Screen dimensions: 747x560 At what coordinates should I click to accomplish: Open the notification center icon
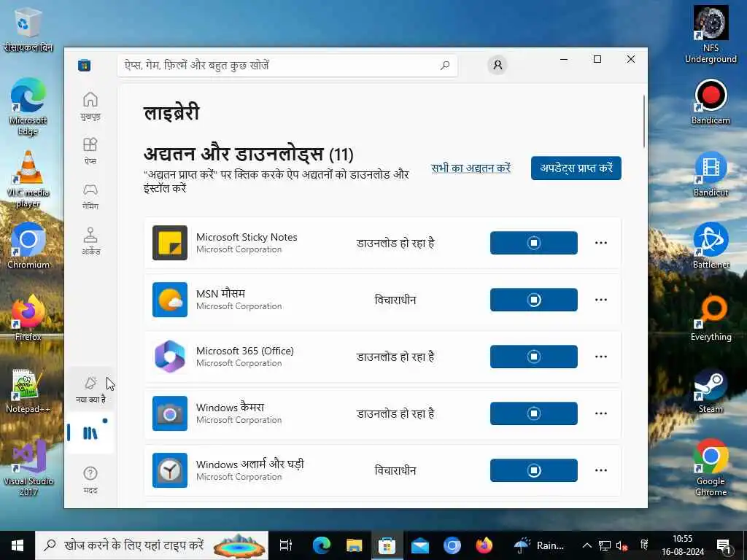tap(724, 545)
